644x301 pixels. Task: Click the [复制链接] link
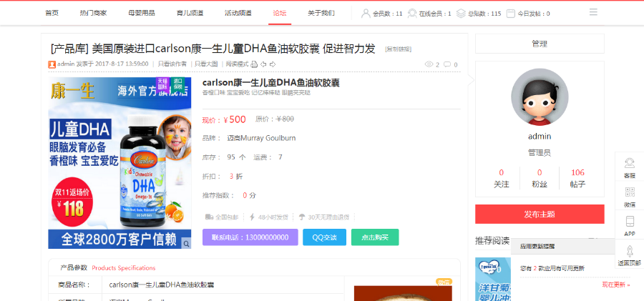click(x=398, y=49)
